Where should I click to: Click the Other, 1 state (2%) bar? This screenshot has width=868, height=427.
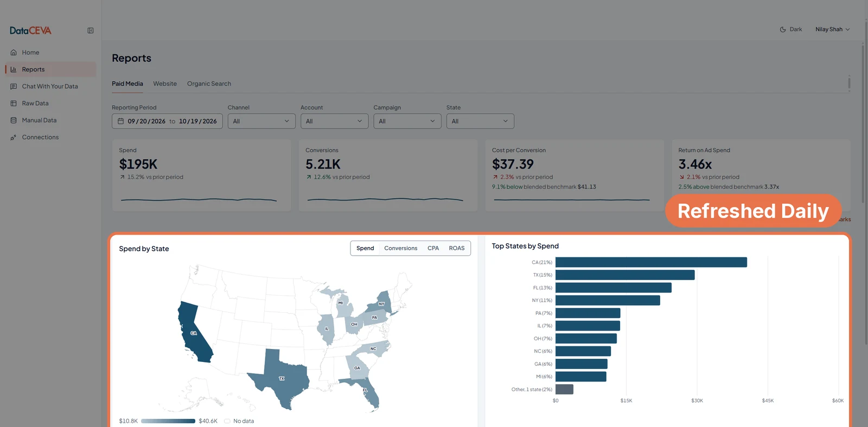[564, 389]
